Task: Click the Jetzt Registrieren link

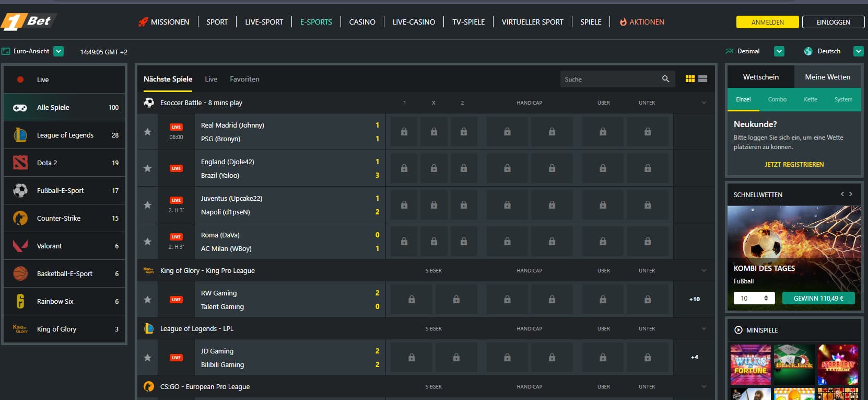Action: (x=794, y=164)
